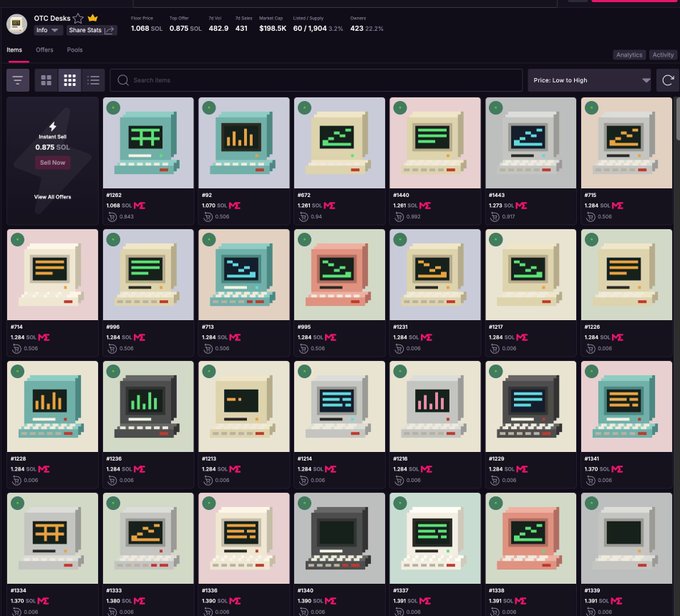Open the filter panel icon

tap(18, 80)
